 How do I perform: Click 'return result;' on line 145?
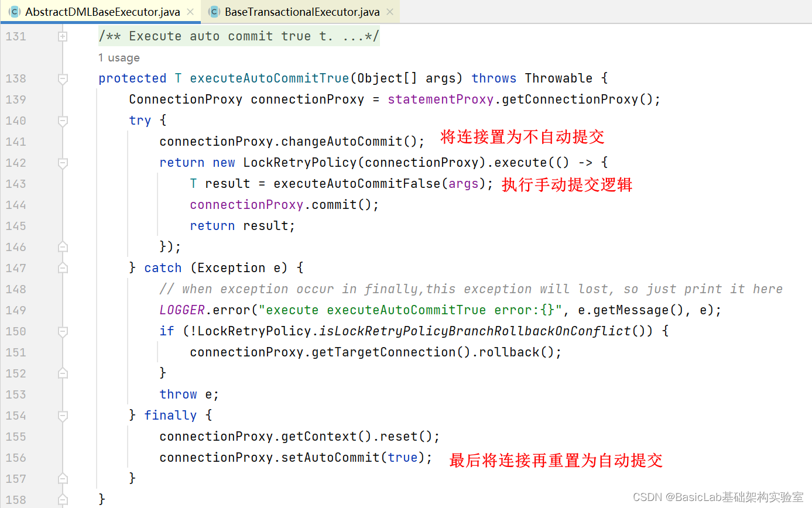tap(243, 226)
